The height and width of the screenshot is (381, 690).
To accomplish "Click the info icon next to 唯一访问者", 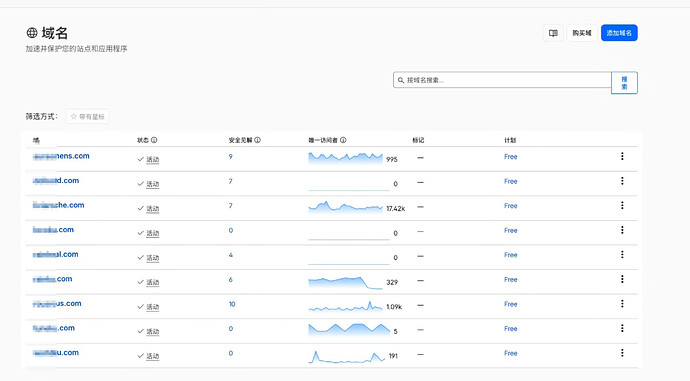I will tap(343, 140).
